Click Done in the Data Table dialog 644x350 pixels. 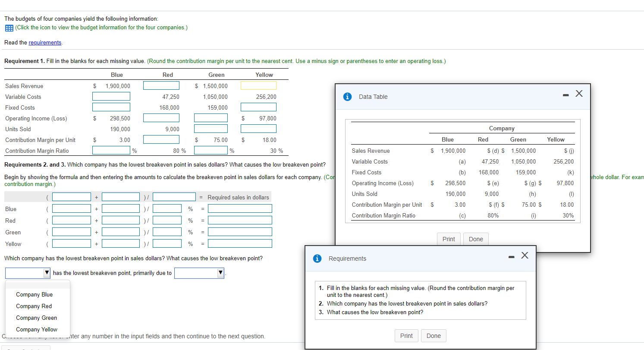[x=476, y=239]
